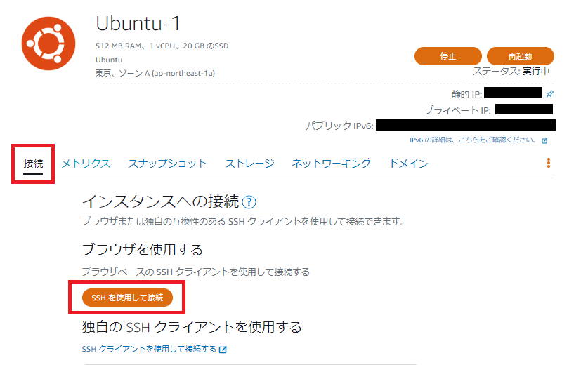Click the ブラウザを使用する heading
The height and width of the screenshot is (365, 588).
coord(142,250)
